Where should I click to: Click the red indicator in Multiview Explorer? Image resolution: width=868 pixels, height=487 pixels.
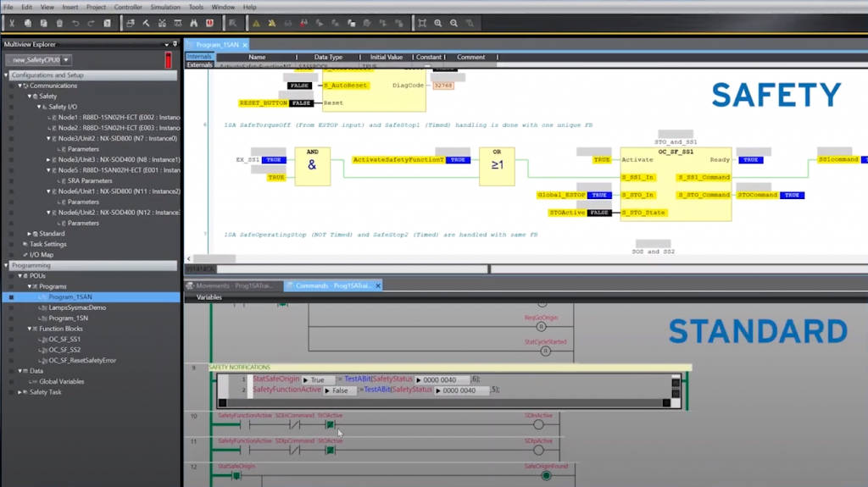168,60
